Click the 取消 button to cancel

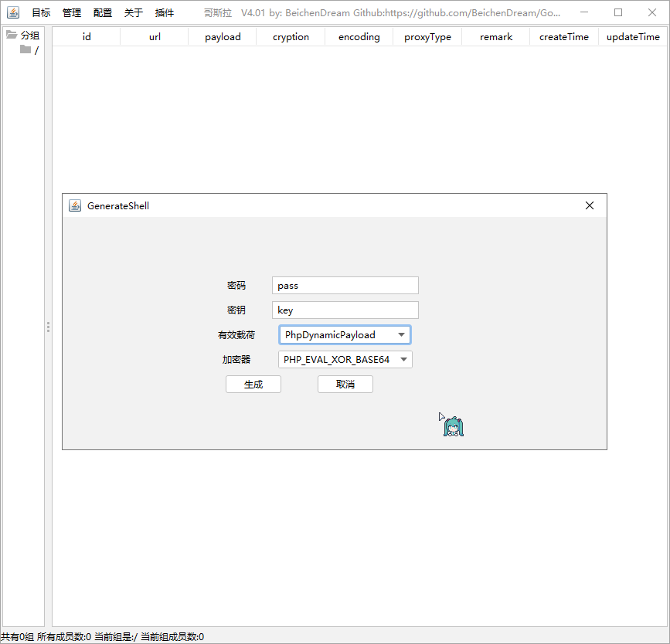(345, 384)
